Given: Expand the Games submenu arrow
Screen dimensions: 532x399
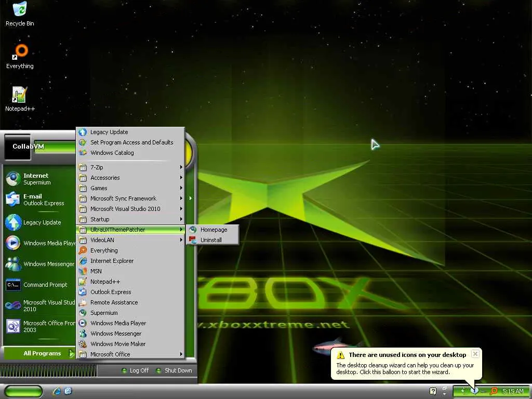Looking at the screenshot, I should point(181,188).
